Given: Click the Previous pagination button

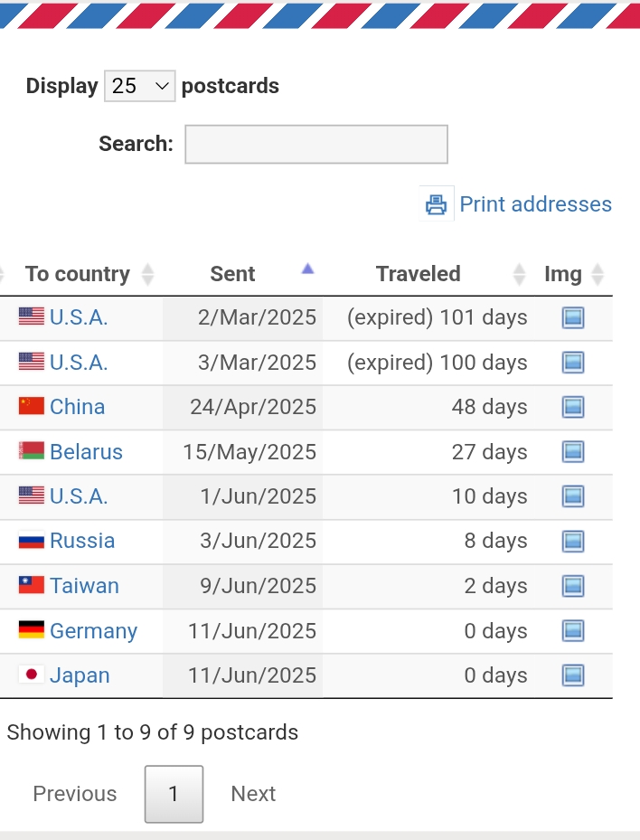Looking at the screenshot, I should click(74, 794).
